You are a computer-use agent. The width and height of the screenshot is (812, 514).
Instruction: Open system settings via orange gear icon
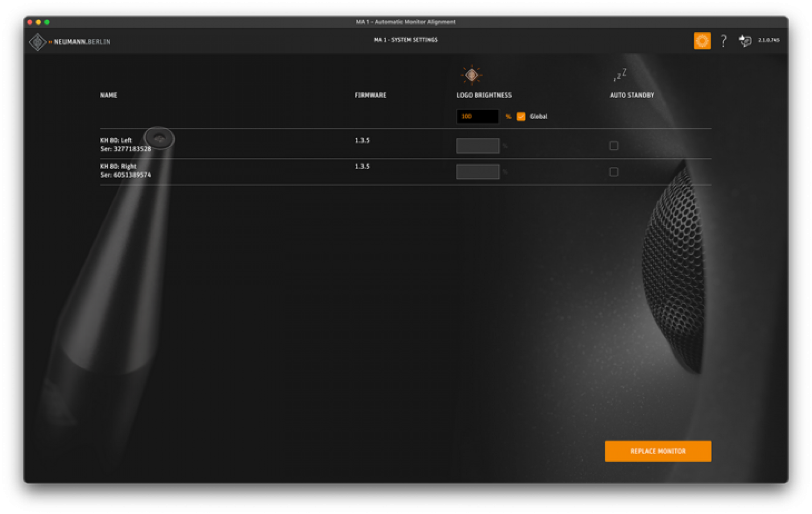(x=702, y=41)
